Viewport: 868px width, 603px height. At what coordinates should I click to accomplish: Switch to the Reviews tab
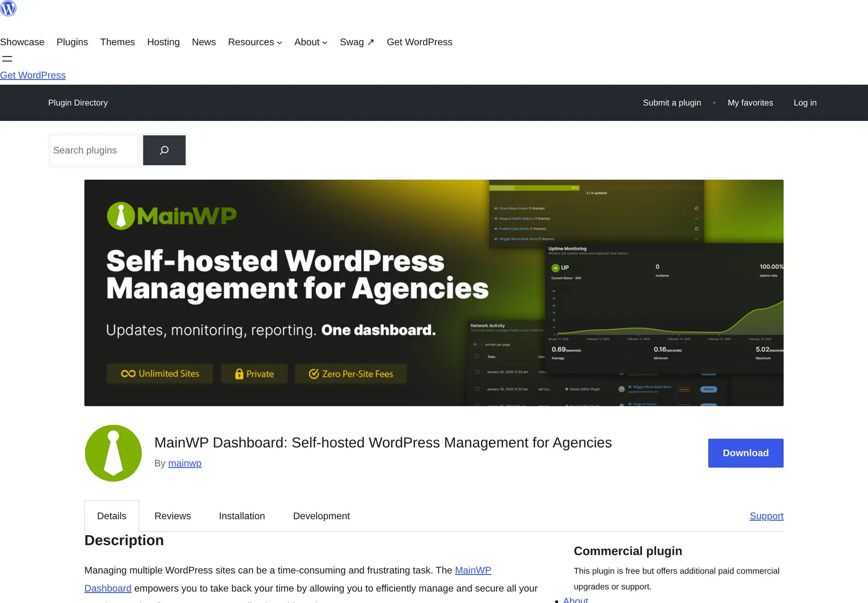(173, 516)
